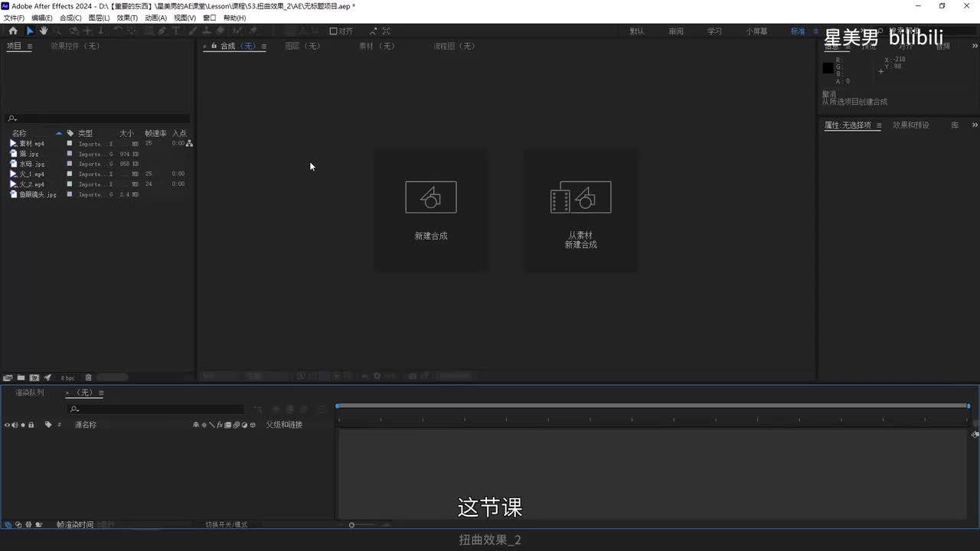Switch to 效果和预设 tab
Image resolution: width=980 pixels, height=551 pixels.
click(x=910, y=125)
